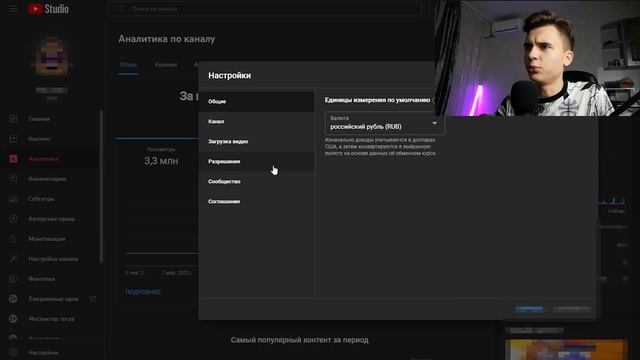The width and height of the screenshot is (640, 360).
Task: Select Загрузка видео in the settings dialog
Action: (256, 141)
